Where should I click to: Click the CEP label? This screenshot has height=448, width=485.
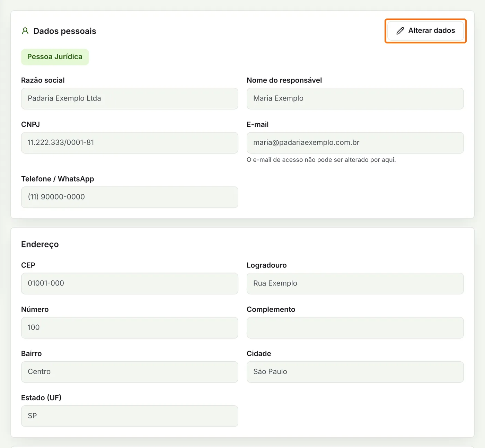(28, 265)
